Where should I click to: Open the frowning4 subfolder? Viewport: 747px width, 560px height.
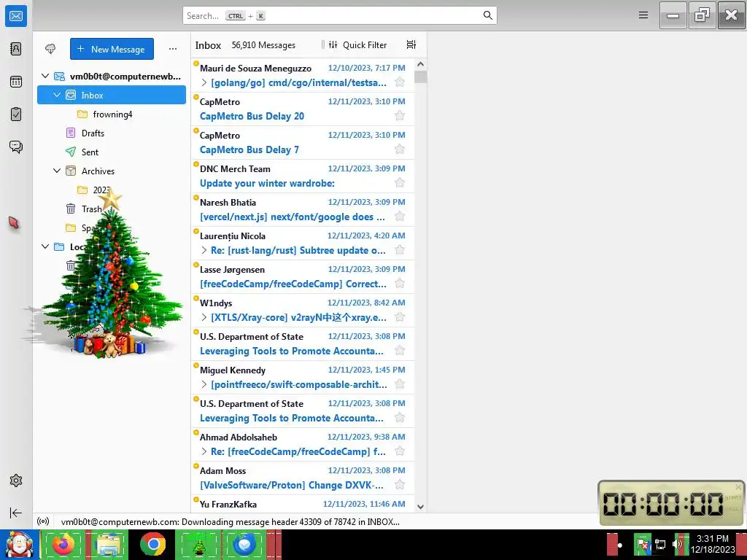coord(112,114)
